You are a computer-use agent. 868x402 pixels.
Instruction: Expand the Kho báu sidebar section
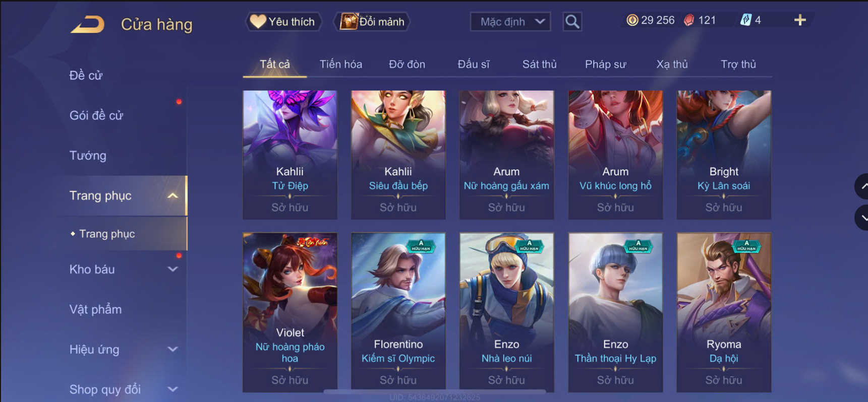coord(172,270)
